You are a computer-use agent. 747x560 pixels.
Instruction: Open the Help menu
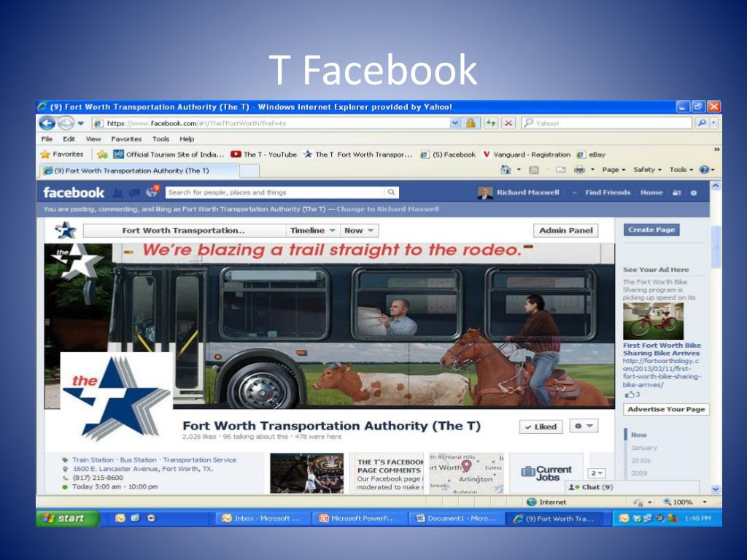click(x=187, y=139)
